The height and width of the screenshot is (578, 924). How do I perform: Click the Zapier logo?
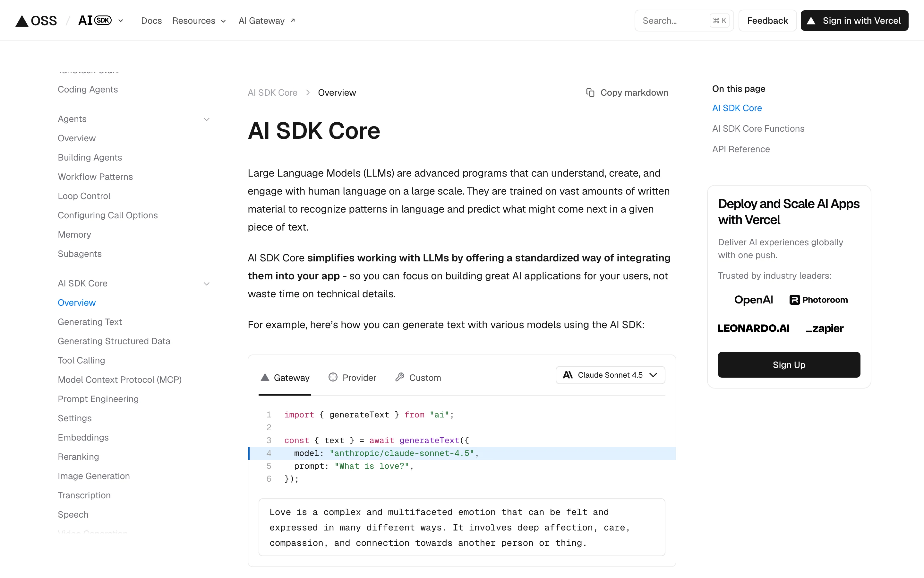pyautogui.click(x=824, y=328)
